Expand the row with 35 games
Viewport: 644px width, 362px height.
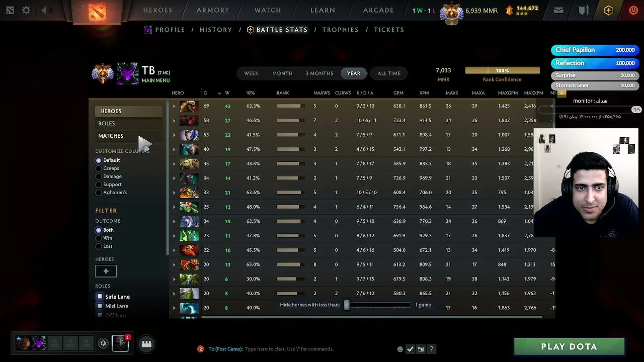[x=174, y=164]
